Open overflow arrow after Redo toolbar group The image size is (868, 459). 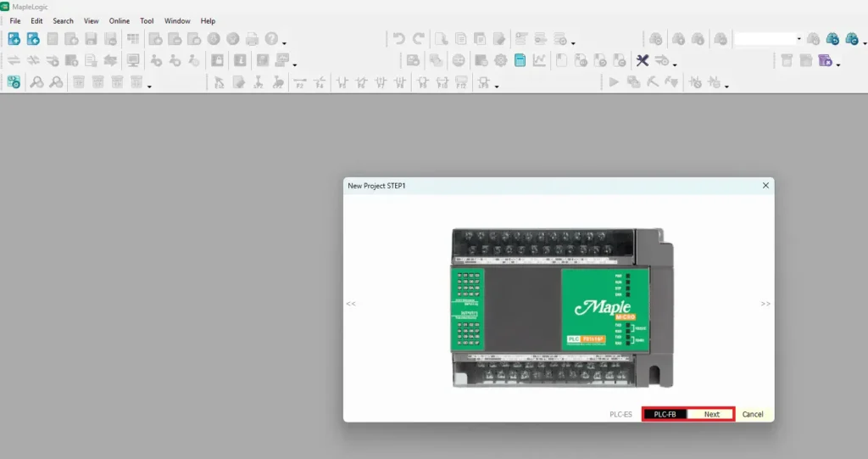pyautogui.click(x=573, y=43)
